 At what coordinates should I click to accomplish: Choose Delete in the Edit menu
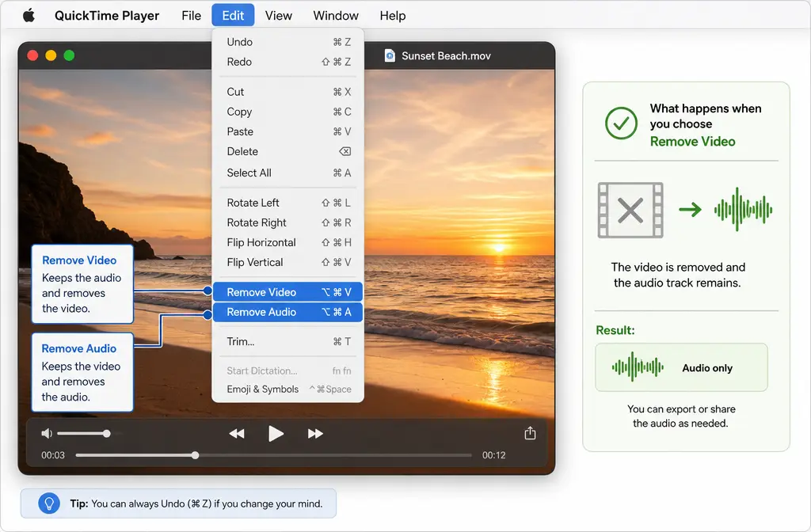(288, 151)
